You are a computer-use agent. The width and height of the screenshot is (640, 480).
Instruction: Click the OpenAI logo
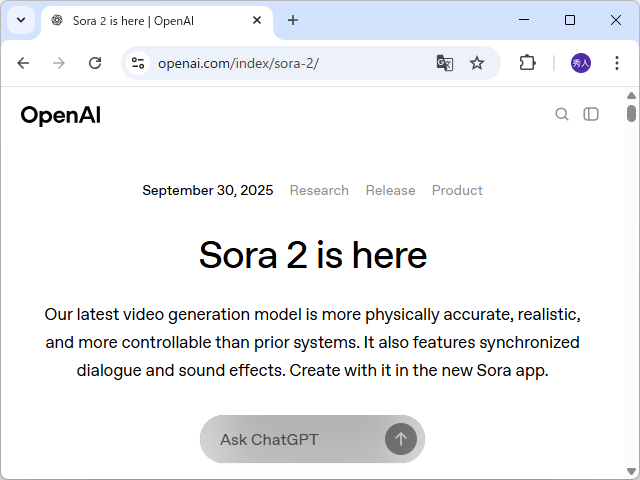[x=60, y=115]
